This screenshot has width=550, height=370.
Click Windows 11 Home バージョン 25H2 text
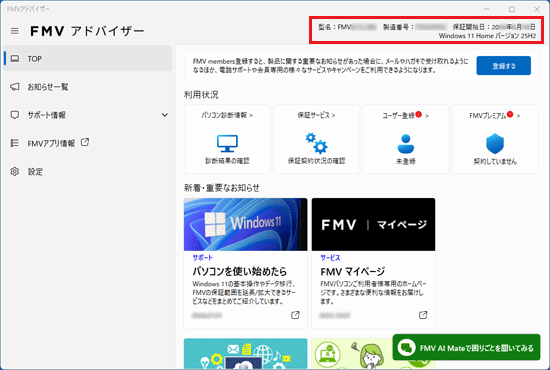click(x=487, y=36)
